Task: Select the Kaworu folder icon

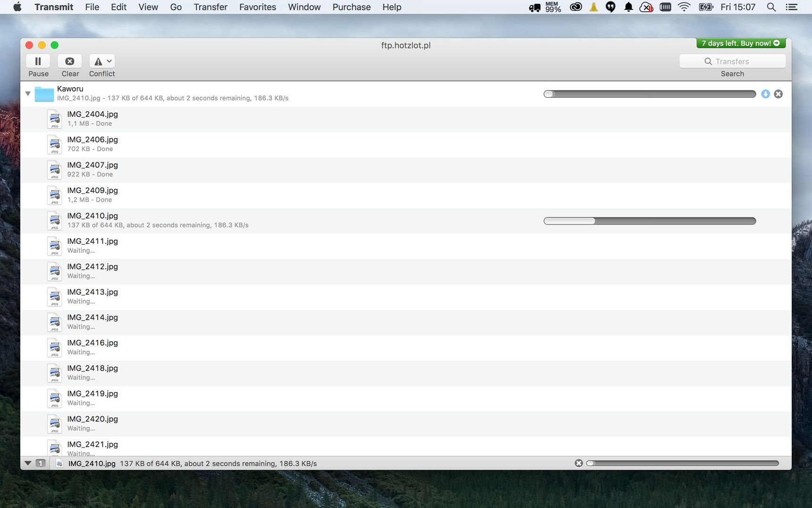Action: [44, 94]
